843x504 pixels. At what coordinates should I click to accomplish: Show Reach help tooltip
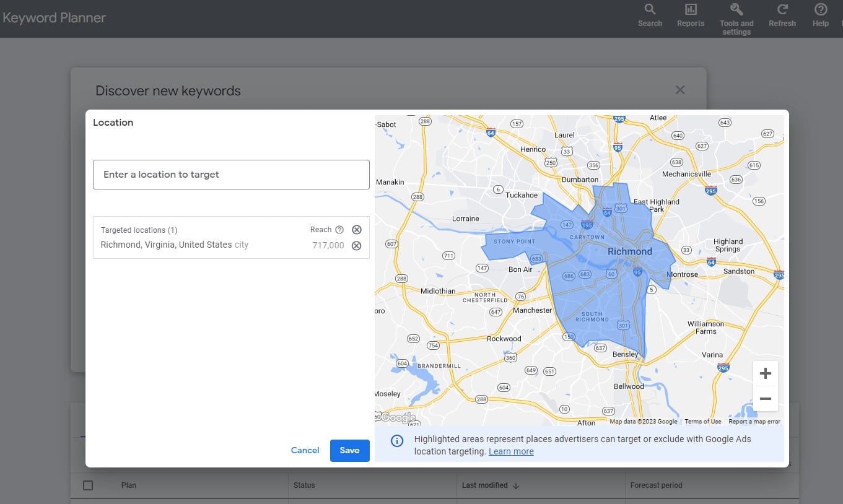(339, 230)
